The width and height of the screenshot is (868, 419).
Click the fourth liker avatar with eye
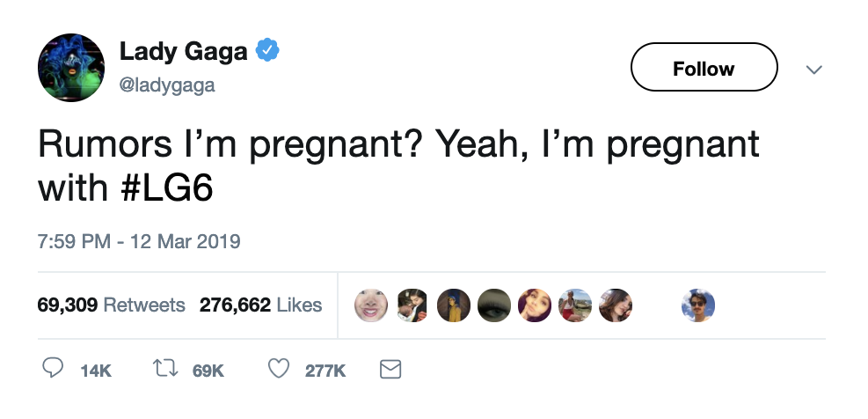coord(493,305)
